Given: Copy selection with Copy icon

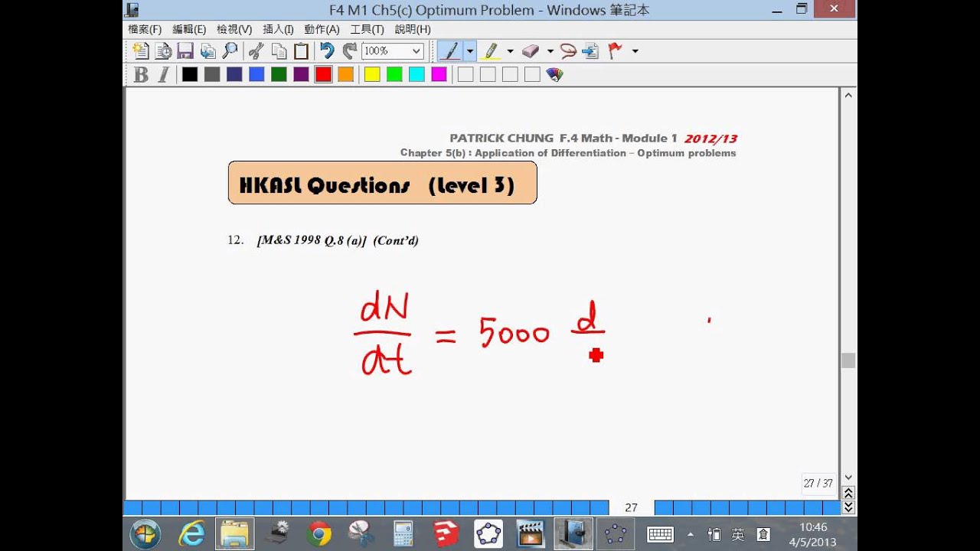Looking at the screenshot, I should [x=279, y=51].
